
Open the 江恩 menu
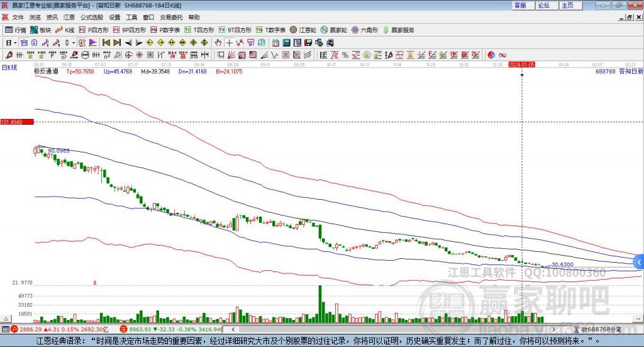(x=69, y=17)
